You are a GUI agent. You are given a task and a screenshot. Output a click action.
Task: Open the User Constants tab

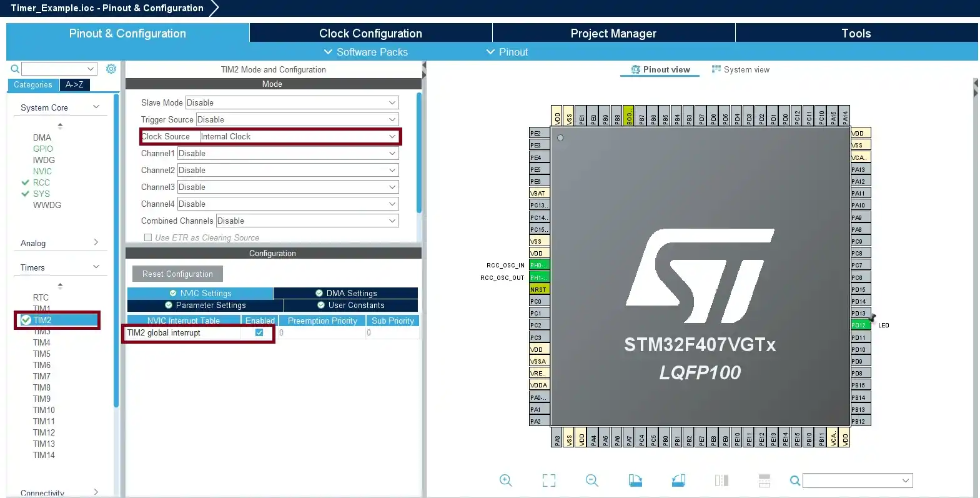pyautogui.click(x=351, y=305)
